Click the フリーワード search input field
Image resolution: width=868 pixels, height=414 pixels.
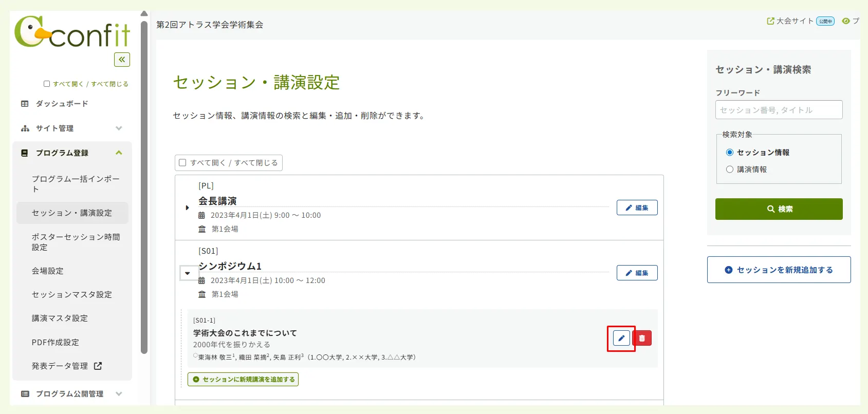[779, 110]
